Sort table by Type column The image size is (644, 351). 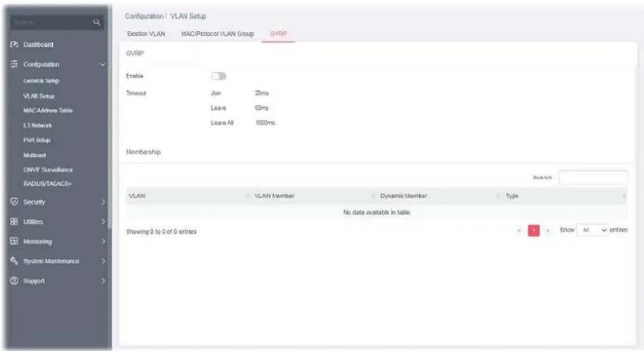(x=565, y=196)
